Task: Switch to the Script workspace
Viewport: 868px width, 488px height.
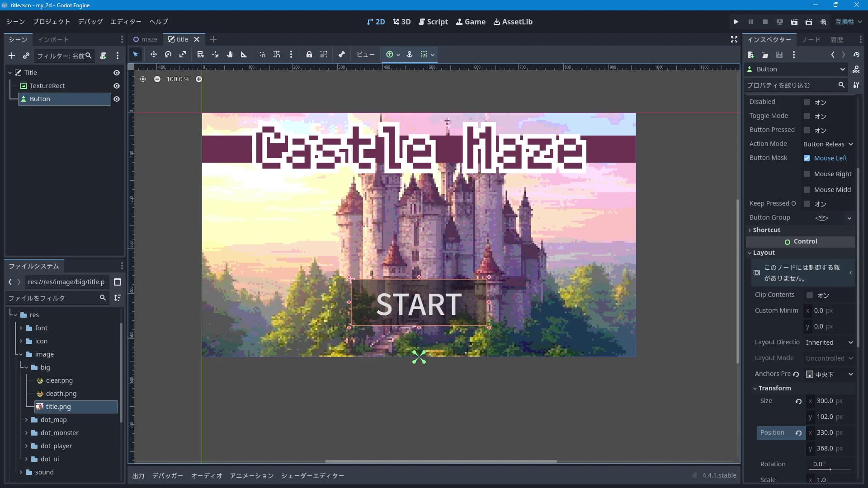Action: (x=433, y=22)
